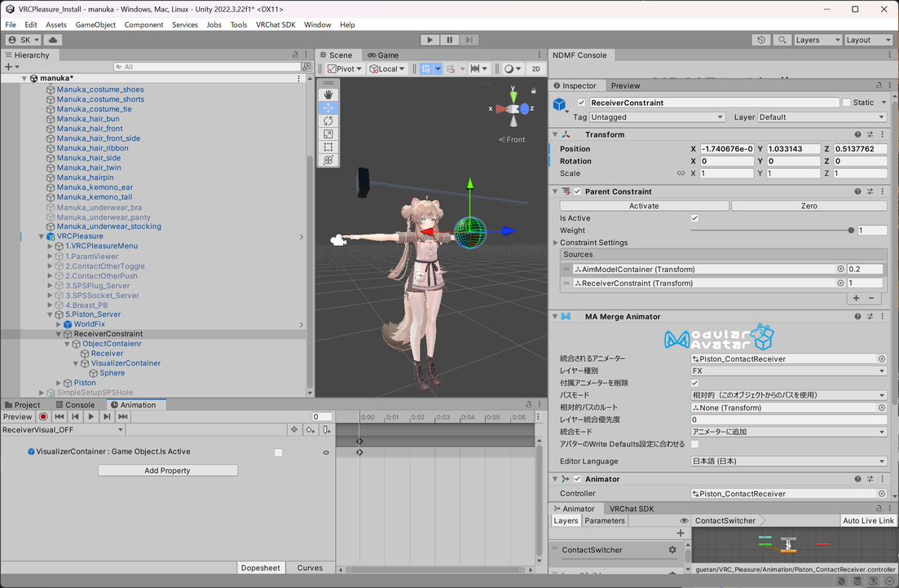Open Undo History icon

tap(760, 40)
